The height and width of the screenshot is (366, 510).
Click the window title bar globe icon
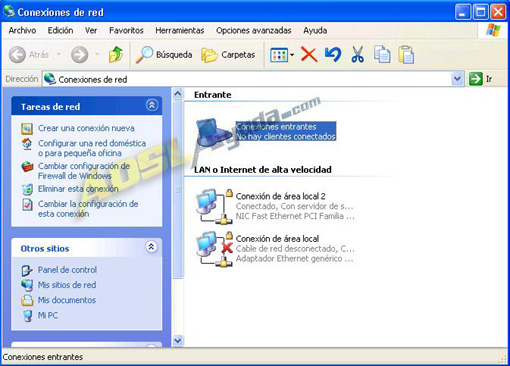(9, 12)
